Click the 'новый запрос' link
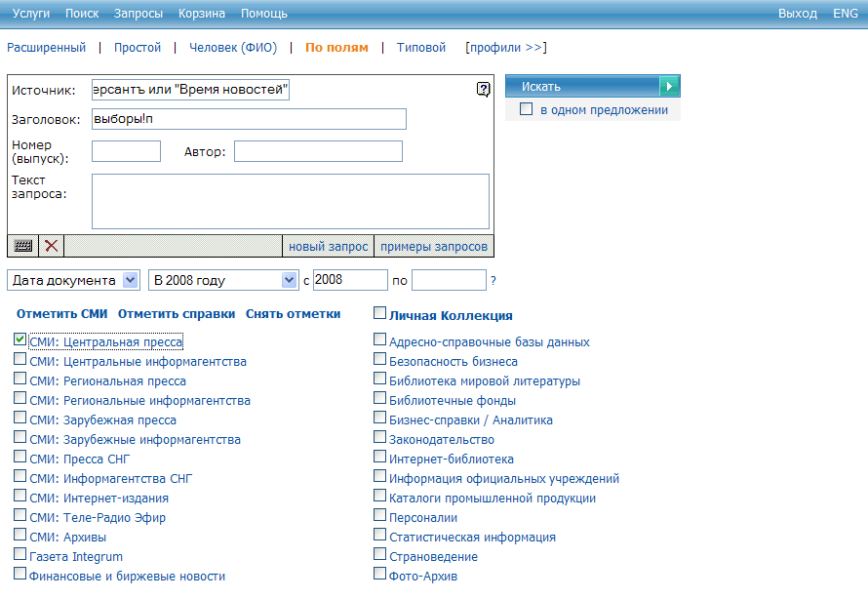 (328, 247)
